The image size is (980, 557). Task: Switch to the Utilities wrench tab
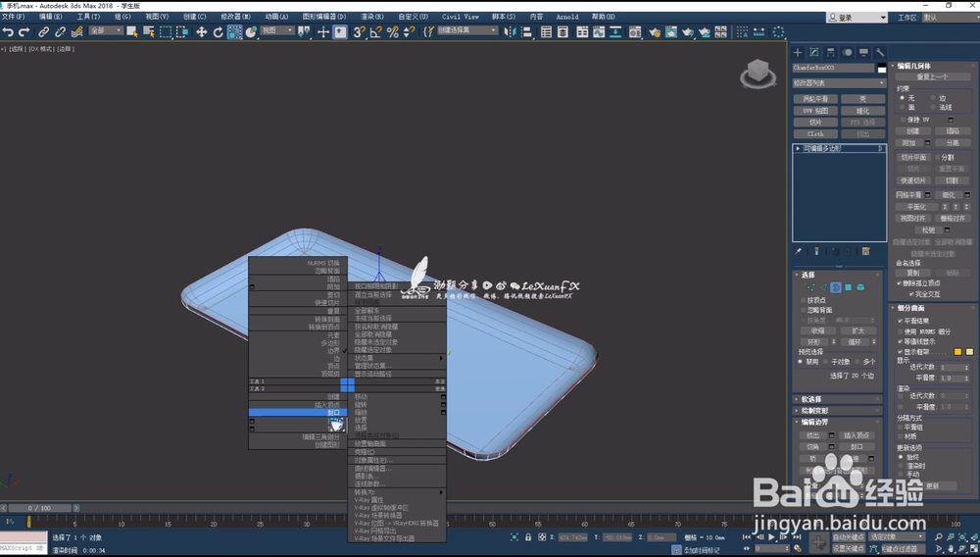click(880, 53)
